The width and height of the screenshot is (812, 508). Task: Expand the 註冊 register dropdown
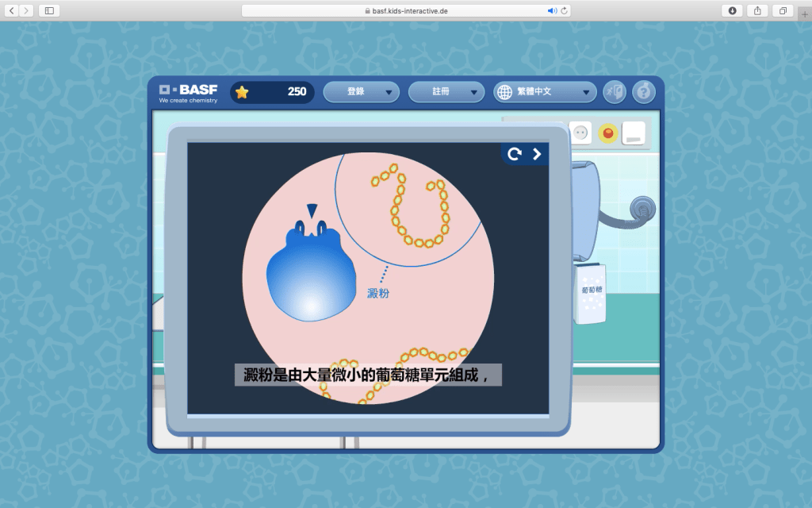click(446, 92)
